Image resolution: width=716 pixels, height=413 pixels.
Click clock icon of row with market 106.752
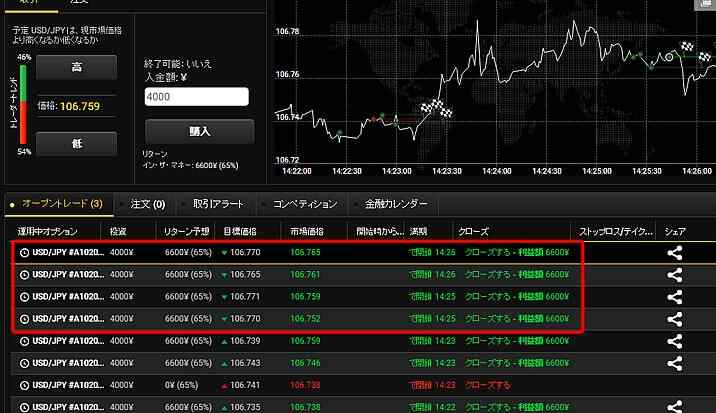(x=24, y=319)
